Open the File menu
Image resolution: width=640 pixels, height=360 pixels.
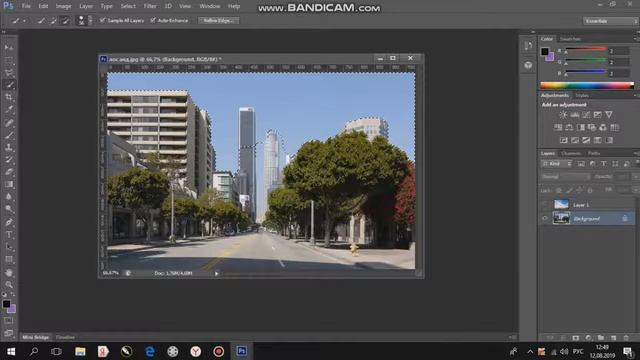pos(26,6)
